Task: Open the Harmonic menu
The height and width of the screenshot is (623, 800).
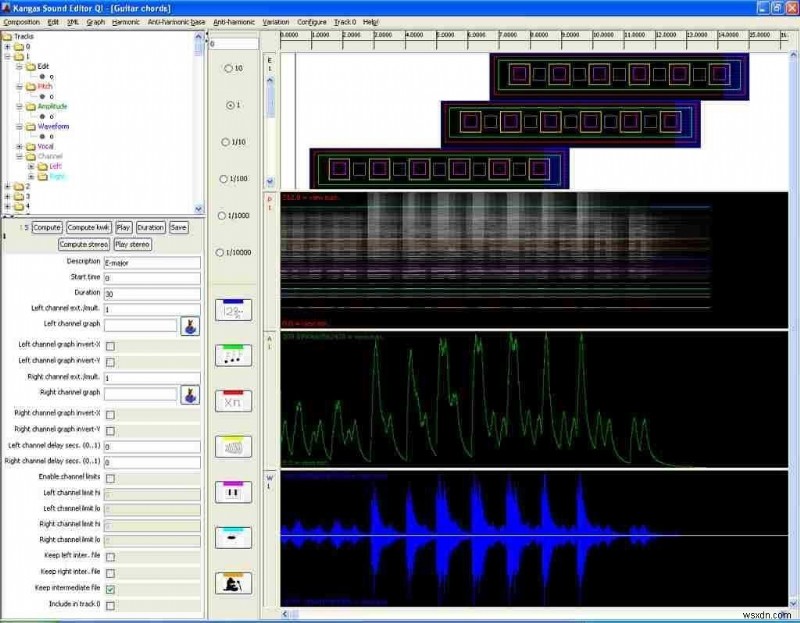Action: tap(126, 21)
